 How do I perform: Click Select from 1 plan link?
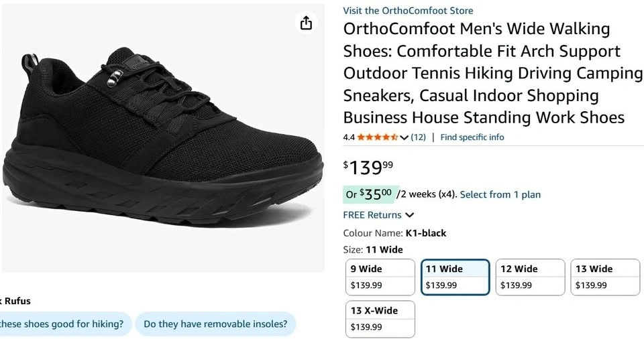click(500, 194)
